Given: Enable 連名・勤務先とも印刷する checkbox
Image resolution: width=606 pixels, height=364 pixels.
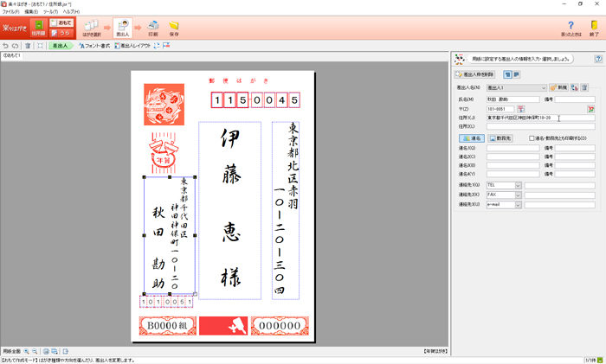Looking at the screenshot, I should (532, 138).
